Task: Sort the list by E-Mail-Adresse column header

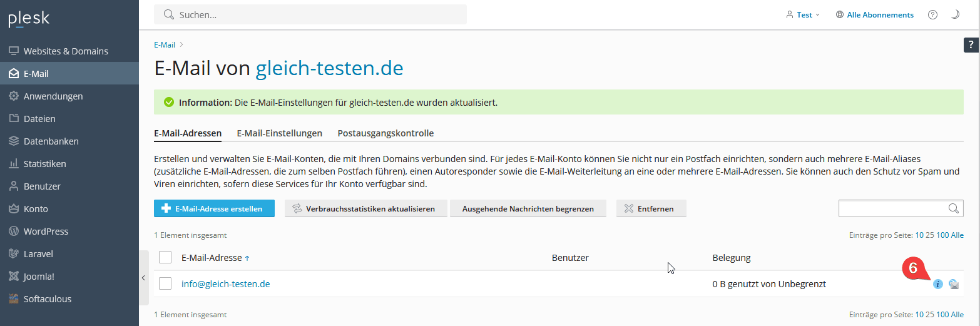Action: (212, 258)
